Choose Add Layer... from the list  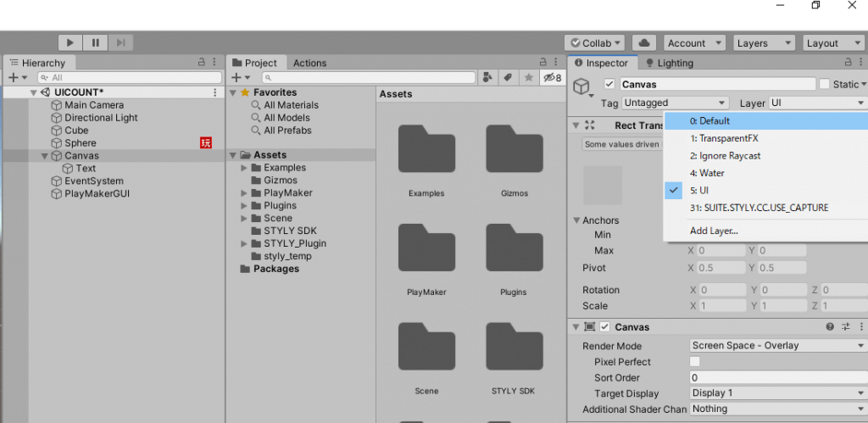point(714,231)
